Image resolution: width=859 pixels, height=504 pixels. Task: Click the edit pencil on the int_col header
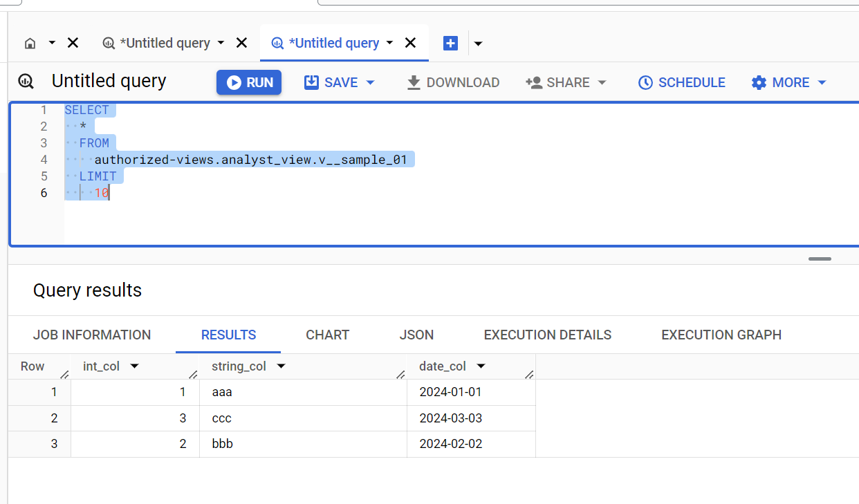click(192, 373)
